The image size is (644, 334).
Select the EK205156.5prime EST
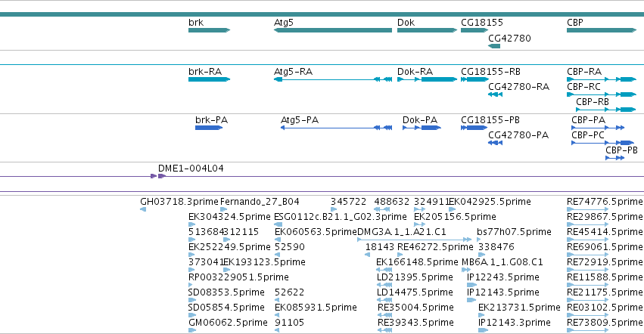click(419, 224)
